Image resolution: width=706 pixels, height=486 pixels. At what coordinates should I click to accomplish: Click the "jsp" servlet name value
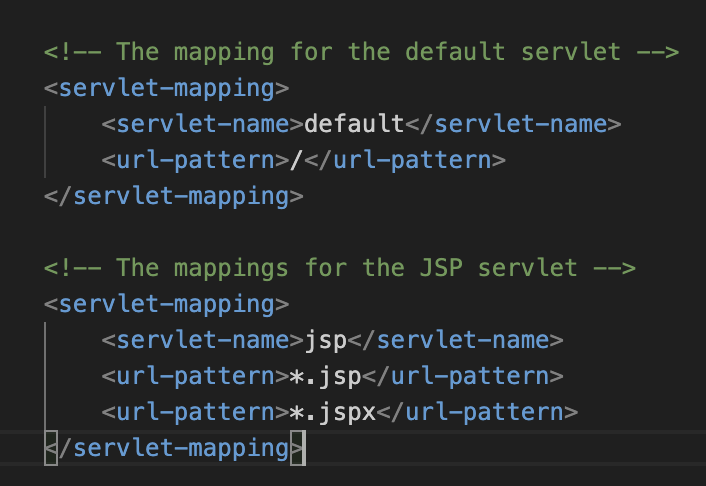coord(325,340)
